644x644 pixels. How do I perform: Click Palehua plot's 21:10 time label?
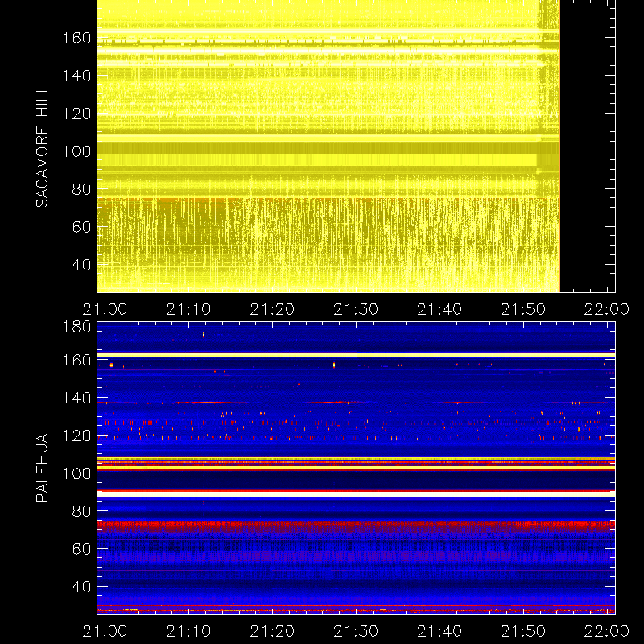pyautogui.click(x=188, y=631)
